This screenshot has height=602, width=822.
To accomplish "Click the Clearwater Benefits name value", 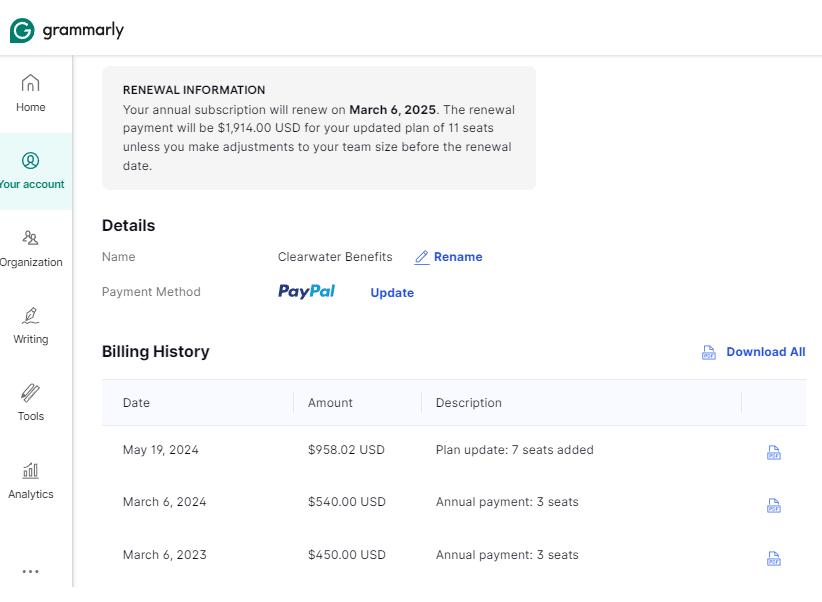I will pos(335,257).
